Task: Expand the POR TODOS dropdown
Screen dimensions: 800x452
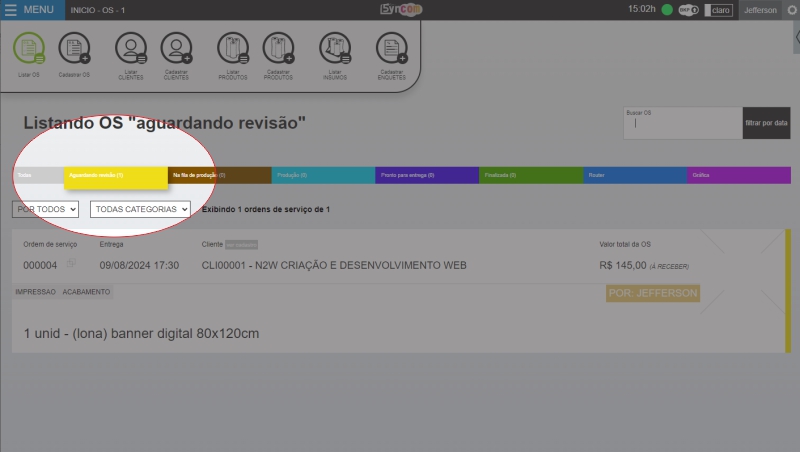Action: 45,210
